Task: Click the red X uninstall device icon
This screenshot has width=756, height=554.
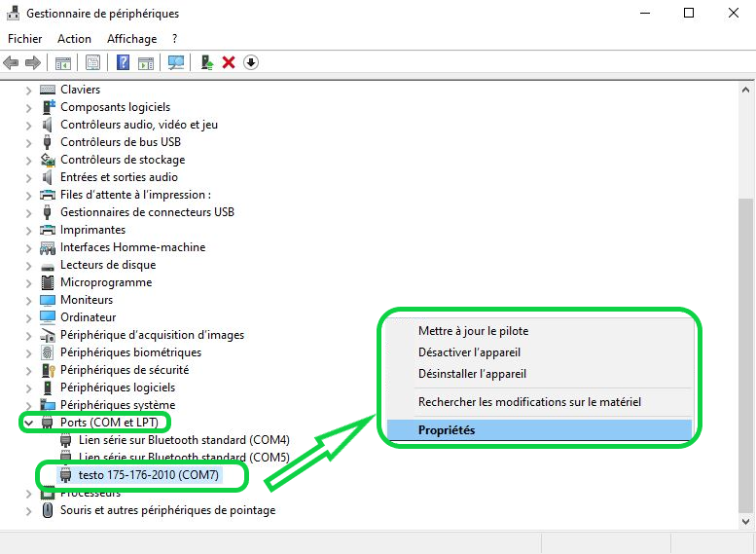Action: 229,62
